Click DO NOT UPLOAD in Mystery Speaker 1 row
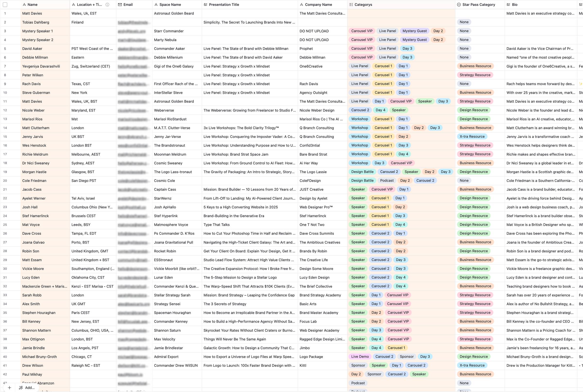The width and height of the screenshot is (583, 392). click(314, 31)
